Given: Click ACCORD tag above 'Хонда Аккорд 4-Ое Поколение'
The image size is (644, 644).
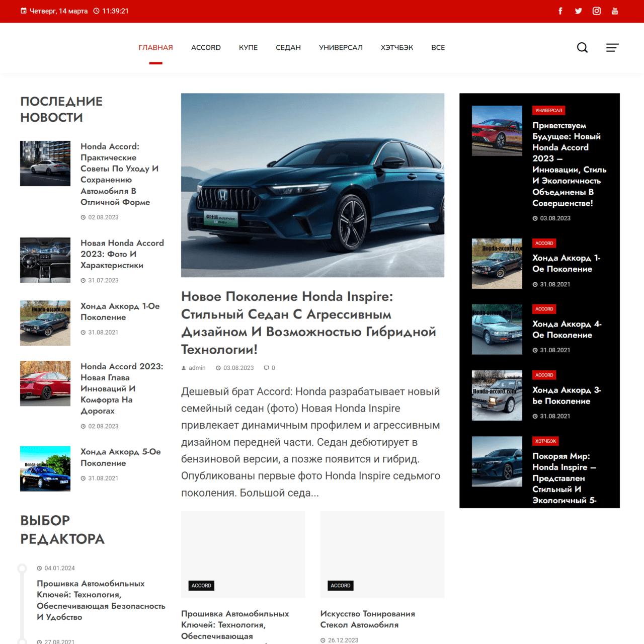Looking at the screenshot, I should [544, 309].
